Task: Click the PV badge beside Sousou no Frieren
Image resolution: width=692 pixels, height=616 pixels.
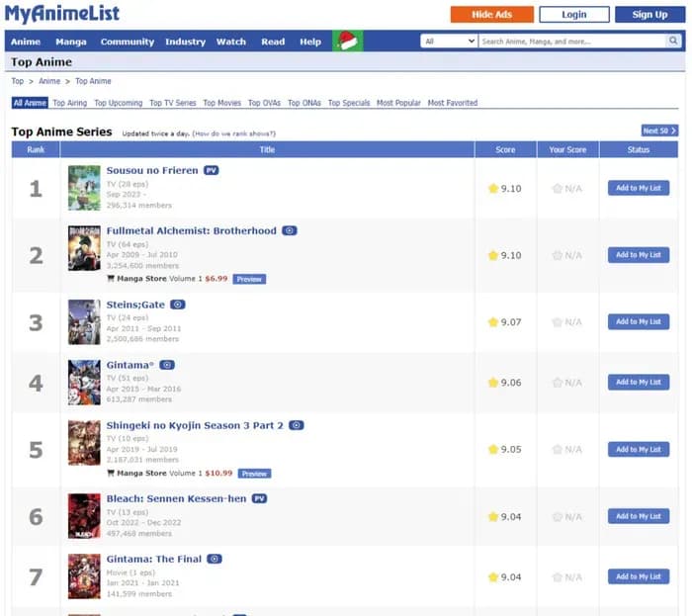Action: tap(211, 170)
